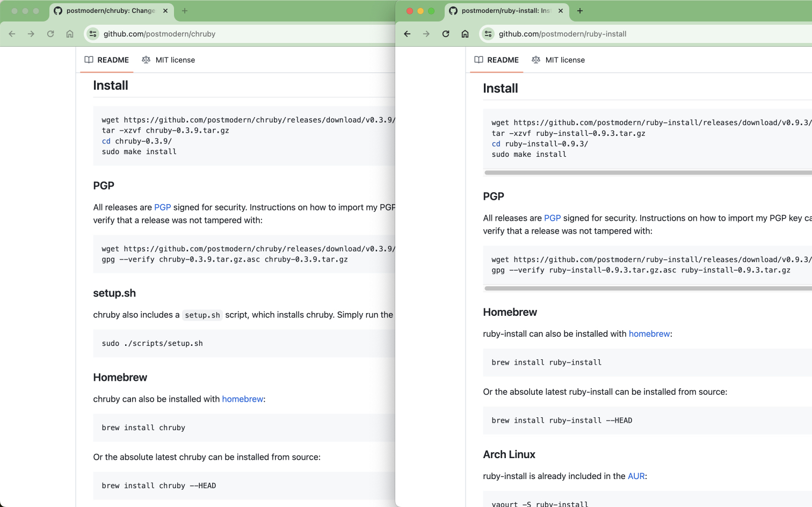Open the home page in the ruby-install window

click(x=465, y=33)
